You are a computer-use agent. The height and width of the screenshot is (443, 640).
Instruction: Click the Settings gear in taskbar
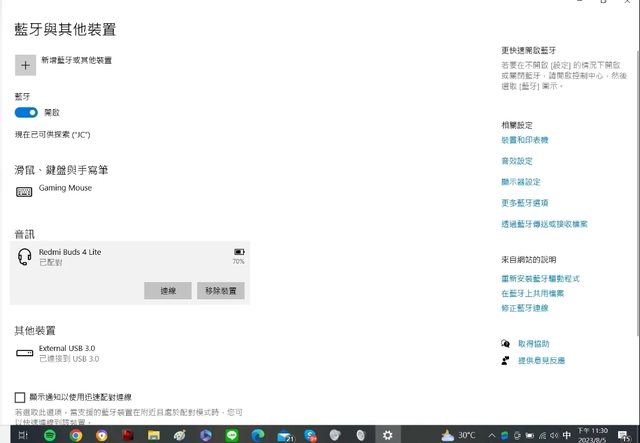[388, 435]
